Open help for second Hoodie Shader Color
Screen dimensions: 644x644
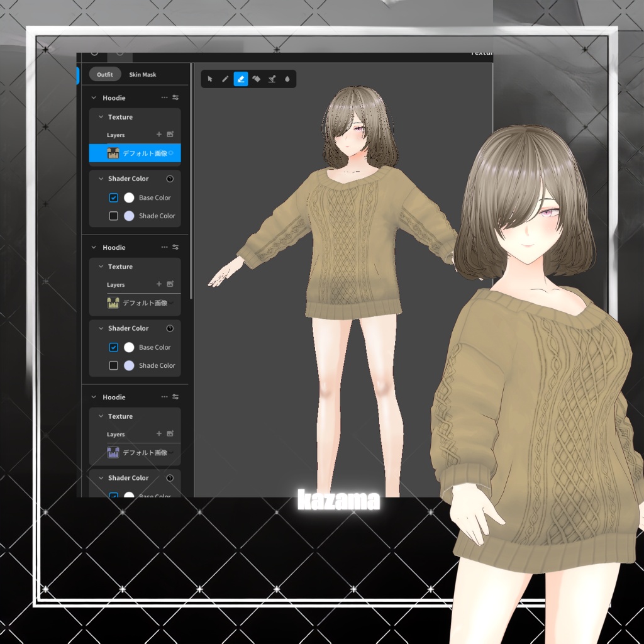pyautogui.click(x=170, y=328)
